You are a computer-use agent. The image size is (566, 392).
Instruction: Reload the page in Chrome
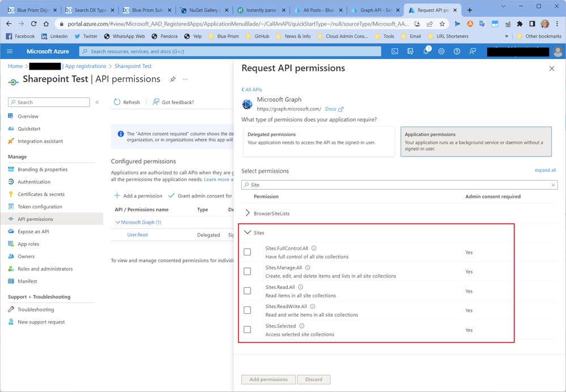tap(33, 24)
